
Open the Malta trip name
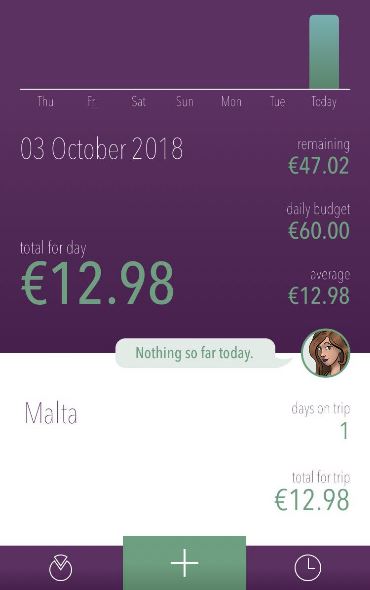click(x=51, y=414)
